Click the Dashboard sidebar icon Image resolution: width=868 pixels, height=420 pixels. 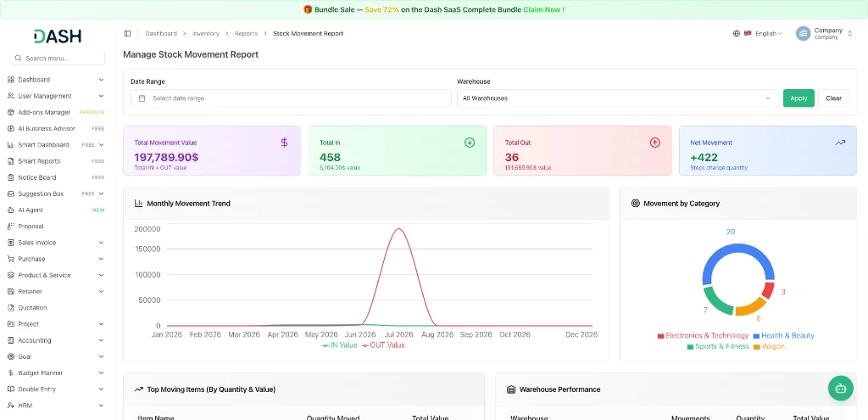[x=10, y=80]
